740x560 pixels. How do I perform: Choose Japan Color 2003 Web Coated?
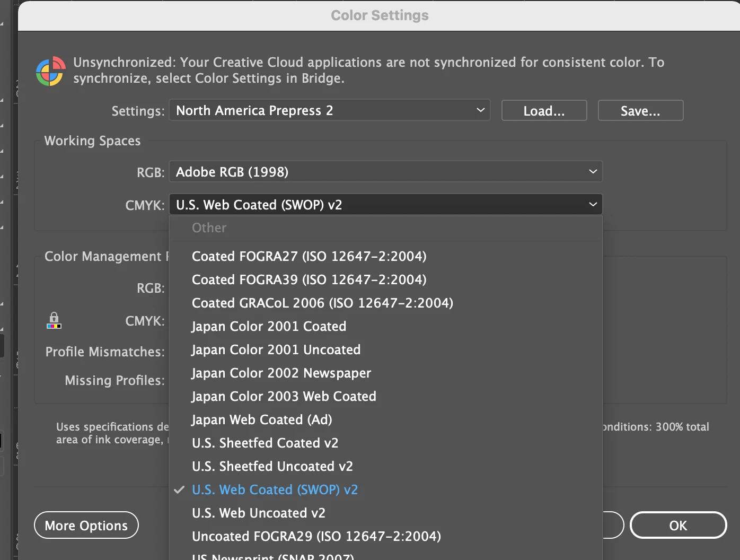[x=386, y=396]
